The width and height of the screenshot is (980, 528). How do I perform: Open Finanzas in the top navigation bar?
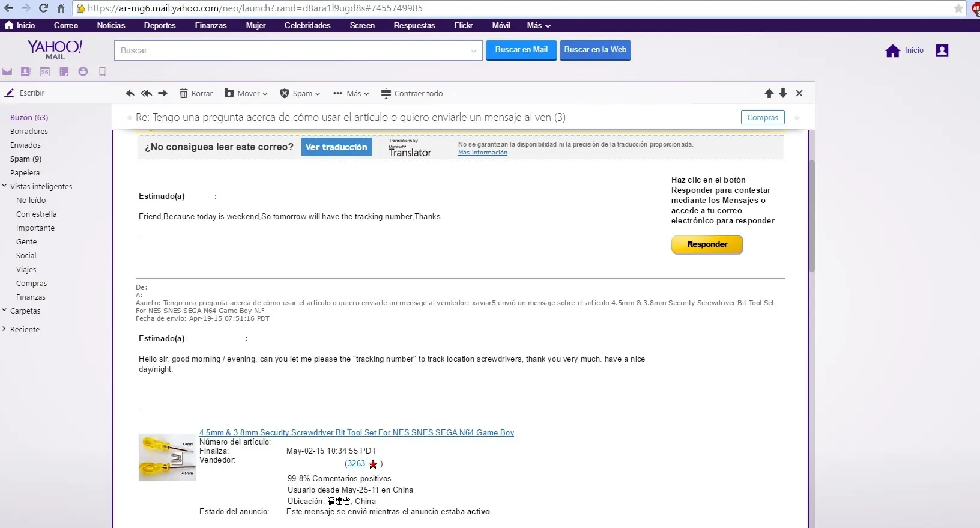coord(211,25)
